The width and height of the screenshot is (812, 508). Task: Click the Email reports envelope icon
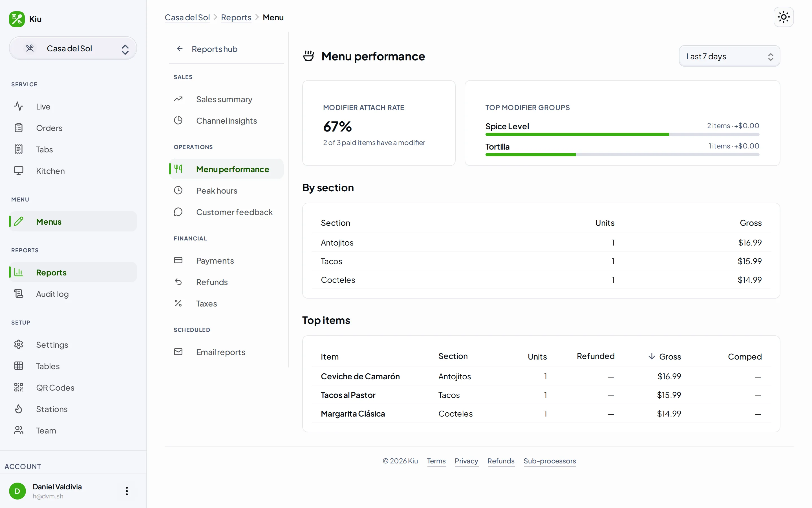[178, 352]
